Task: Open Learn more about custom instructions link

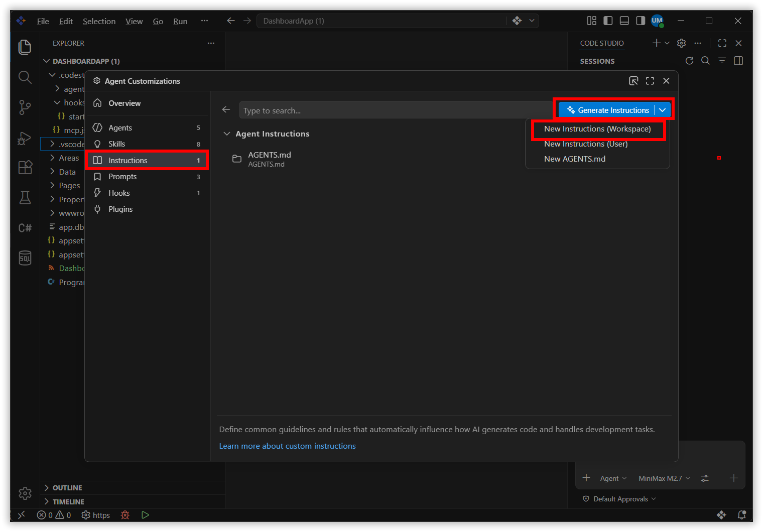Action: (287, 446)
